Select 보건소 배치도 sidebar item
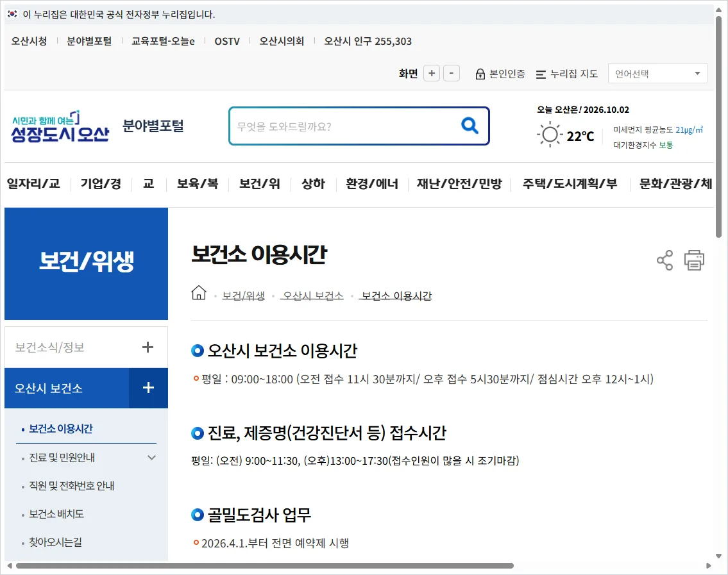 coord(56,514)
